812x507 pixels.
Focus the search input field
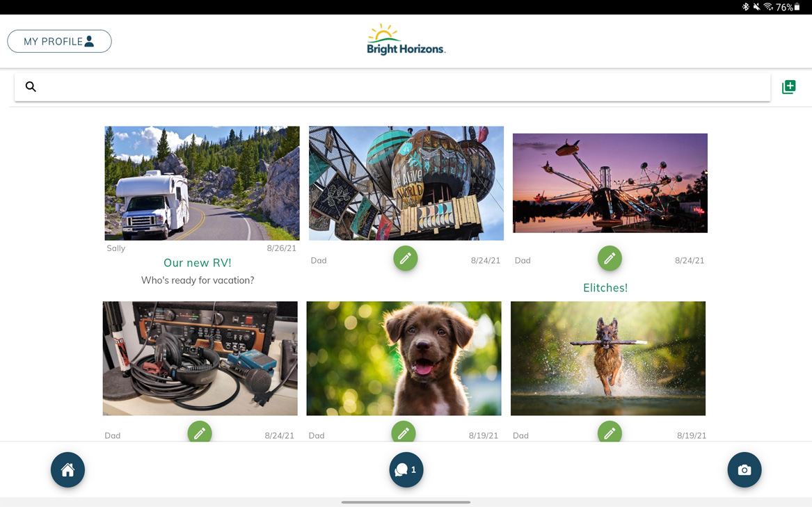click(392, 87)
